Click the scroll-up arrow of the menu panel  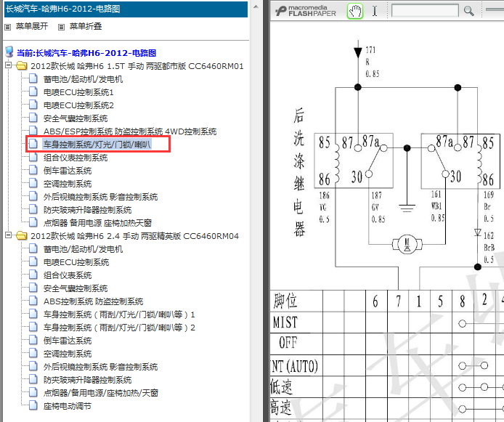(x=256, y=7)
